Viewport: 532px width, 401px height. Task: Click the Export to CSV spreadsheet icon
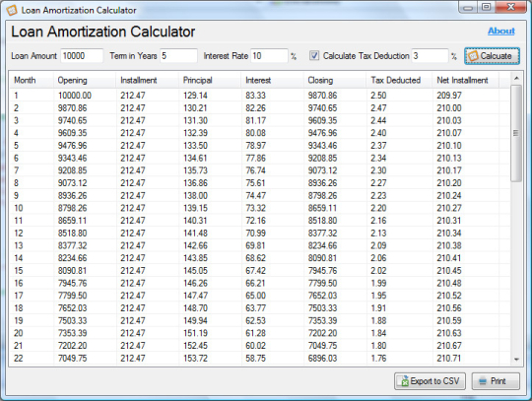tap(404, 381)
